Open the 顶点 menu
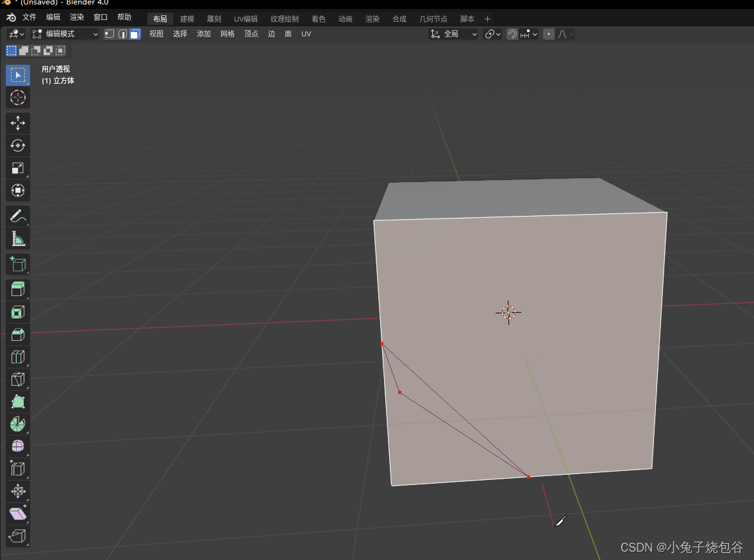The width and height of the screenshot is (754, 560). (251, 34)
